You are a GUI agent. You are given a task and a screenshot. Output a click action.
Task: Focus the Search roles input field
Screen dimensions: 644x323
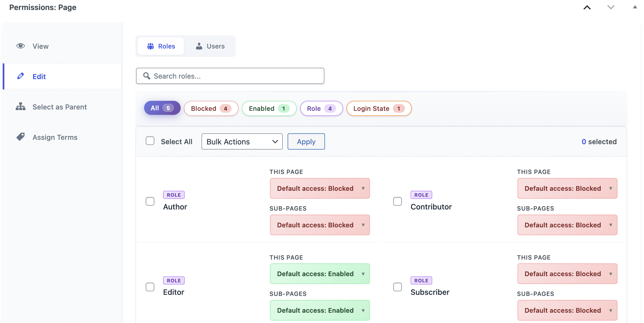pos(236,76)
